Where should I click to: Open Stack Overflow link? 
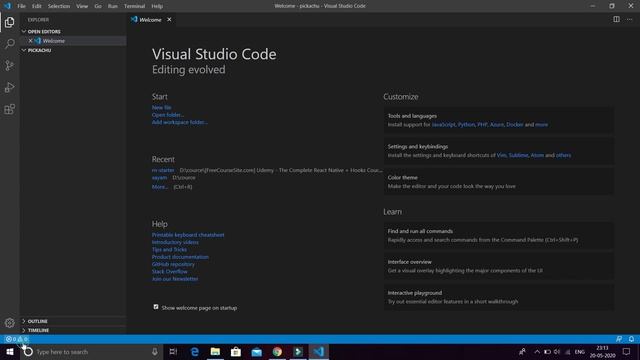[169, 271]
